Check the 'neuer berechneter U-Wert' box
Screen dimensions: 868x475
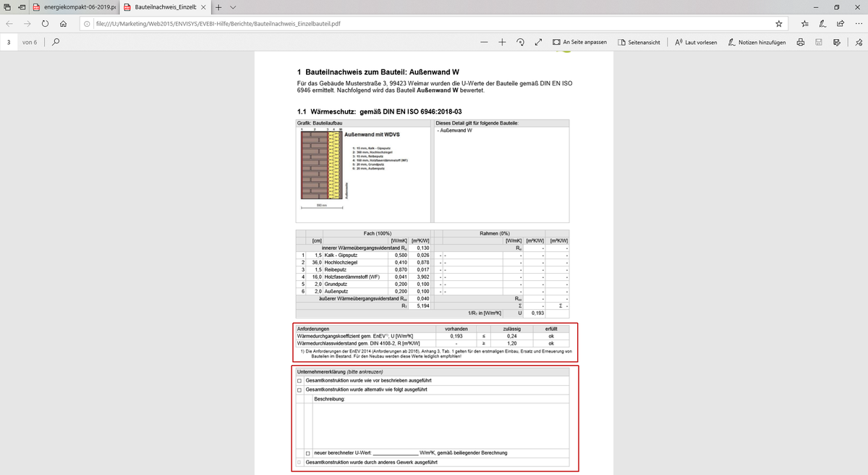tap(308, 453)
